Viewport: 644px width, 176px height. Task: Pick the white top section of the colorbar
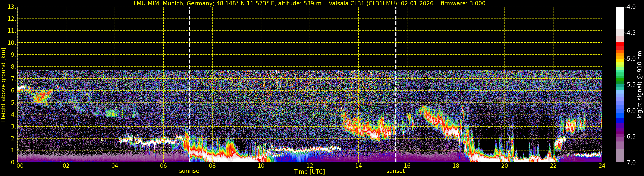click(620, 17)
